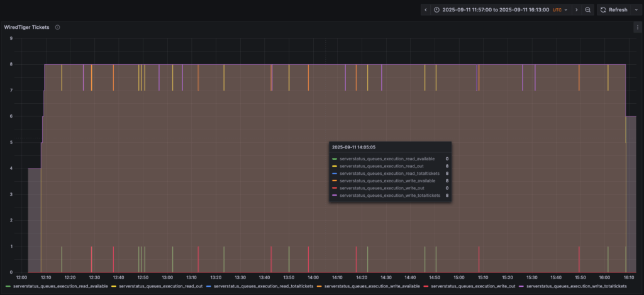Open the panel three-dot menu
Screen dimensions: 644x295
point(637,28)
